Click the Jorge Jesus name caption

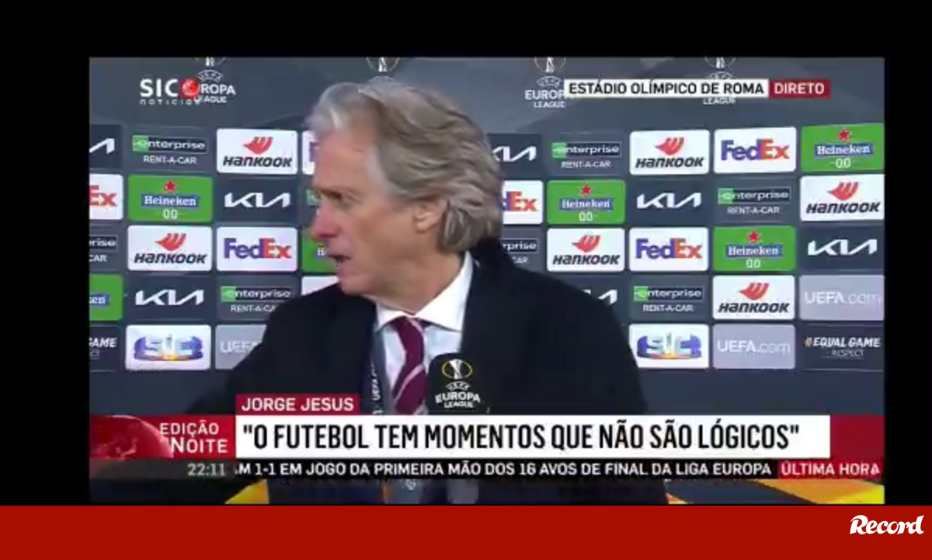pos(298,405)
